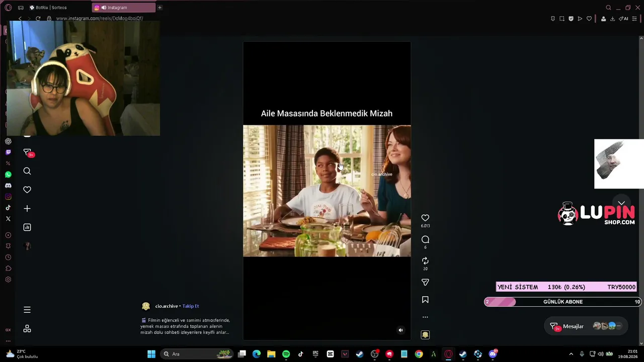
Task: Show hidden system tray icons
Action: (571, 354)
